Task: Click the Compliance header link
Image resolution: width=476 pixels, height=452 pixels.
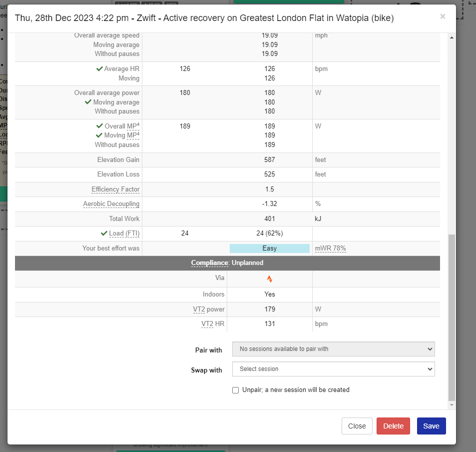Action: [x=210, y=262]
